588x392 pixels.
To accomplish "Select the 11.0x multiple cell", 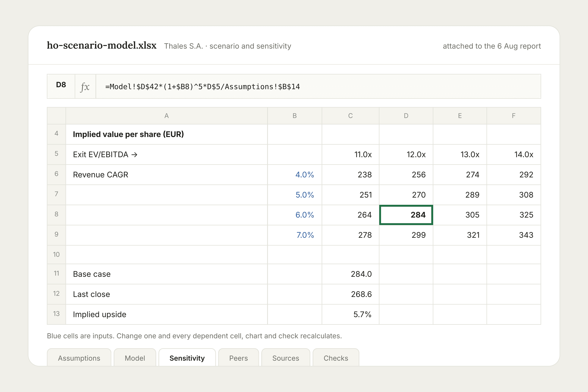I will tap(350, 154).
